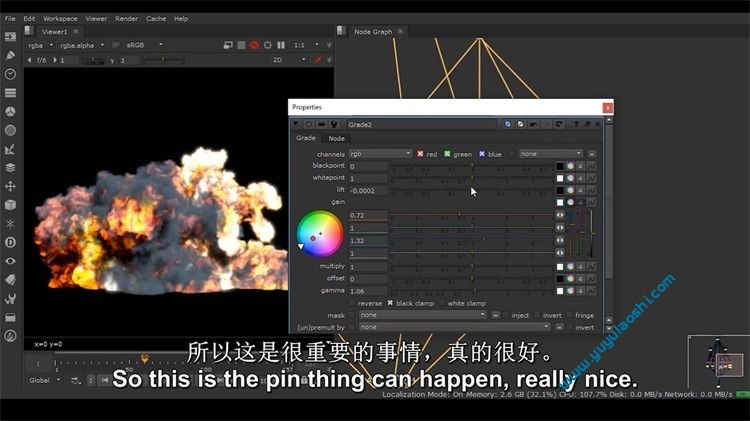The width and height of the screenshot is (750, 421).
Task: Click the pause icon in viewer toolbar
Action: (x=281, y=45)
